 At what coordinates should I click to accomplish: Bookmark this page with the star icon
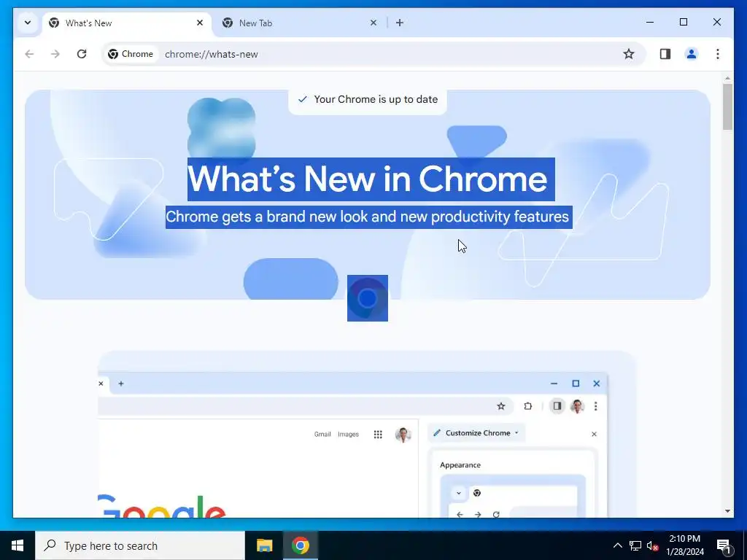(x=629, y=54)
